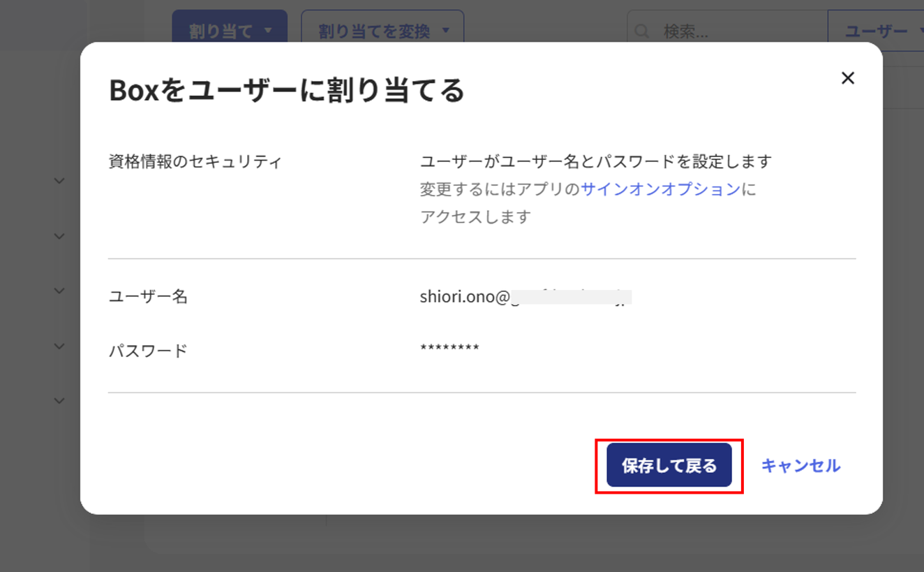
Task: Expand the 割り当てを変換 dropdown
Action: pos(382,31)
